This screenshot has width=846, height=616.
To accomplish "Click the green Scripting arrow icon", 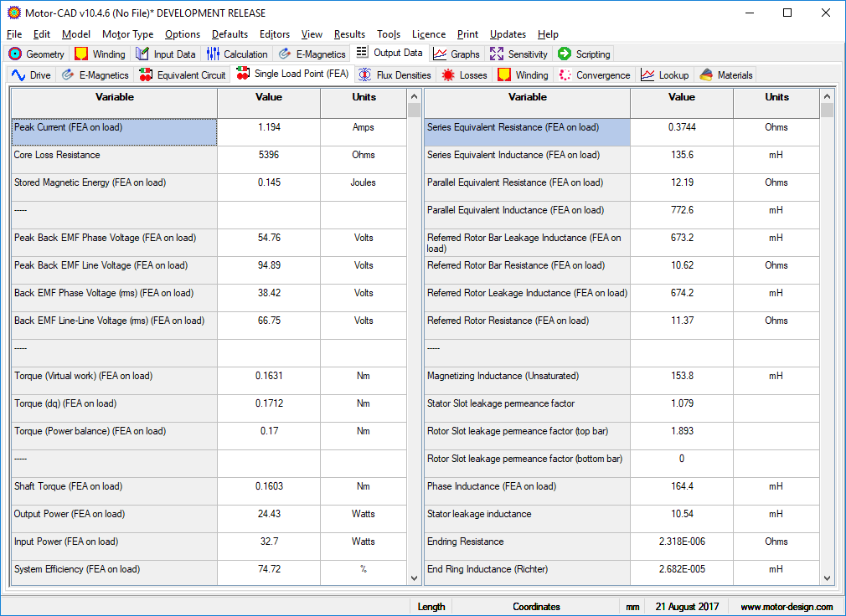I will (565, 54).
